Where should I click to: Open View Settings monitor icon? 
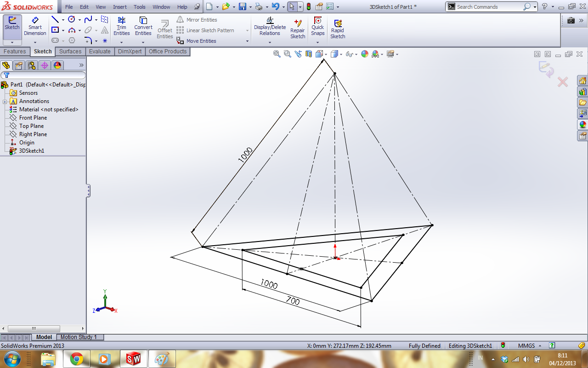pyautogui.click(x=390, y=54)
